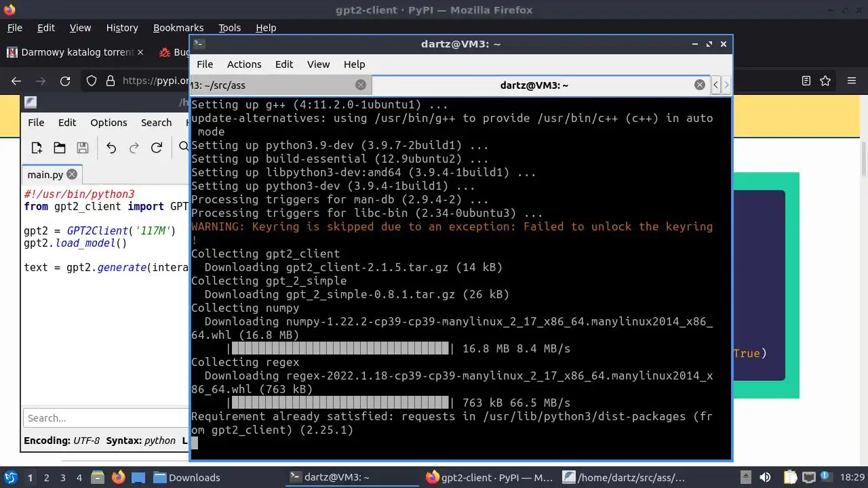The image size is (868, 488).
Task: Click the editor's Search input field
Action: point(106,418)
